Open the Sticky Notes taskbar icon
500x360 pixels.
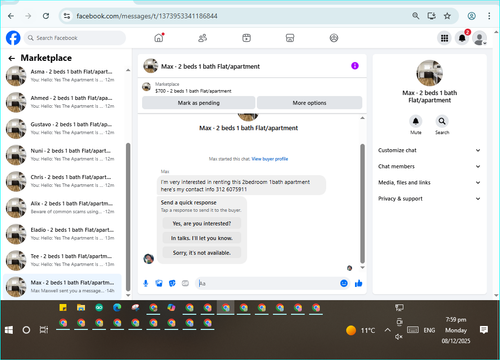[x=63, y=307]
